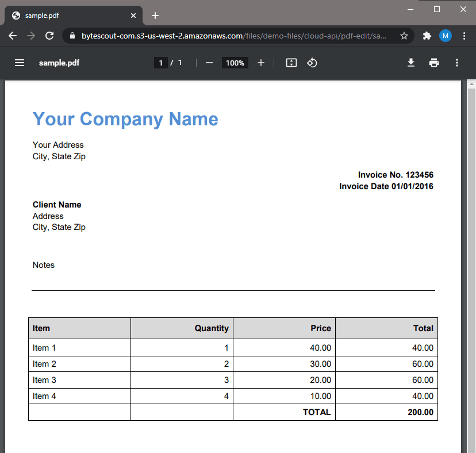Open PDF viewer more actions menu
The image size is (476, 453).
(457, 63)
